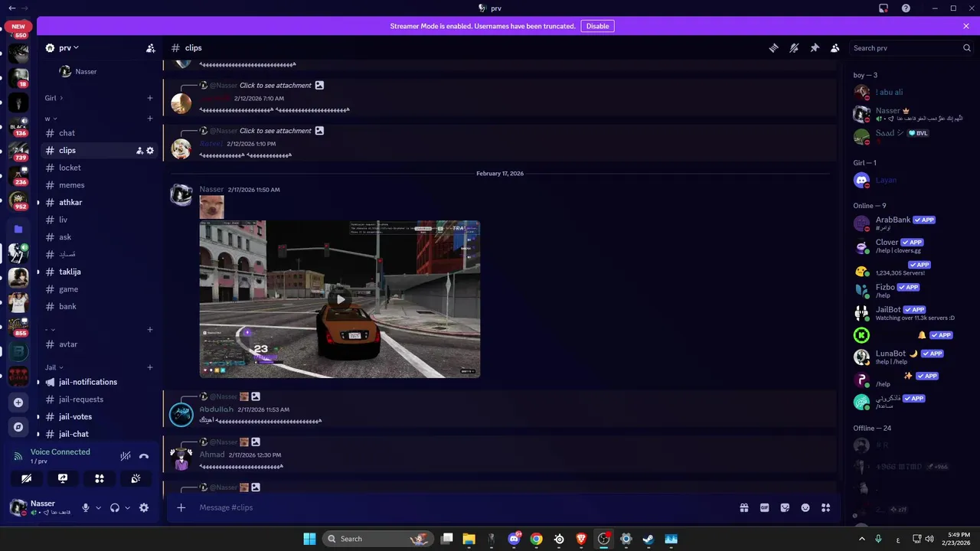980x551 pixels.
Task: Hide the member list icon
Action: point(835,47)
